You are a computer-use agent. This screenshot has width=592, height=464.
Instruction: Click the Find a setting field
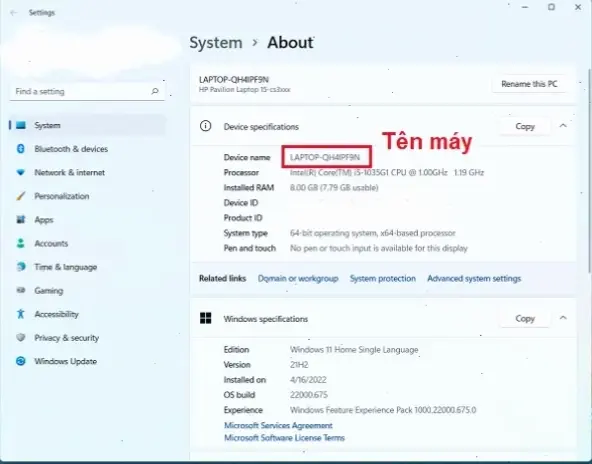(x=87, y=91)
